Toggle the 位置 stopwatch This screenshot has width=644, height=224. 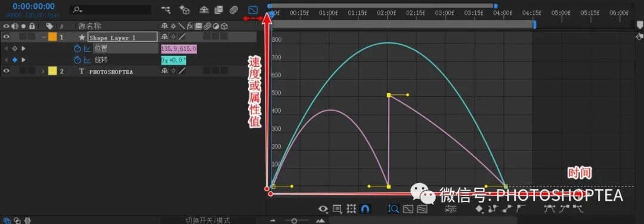coord(77,48)
